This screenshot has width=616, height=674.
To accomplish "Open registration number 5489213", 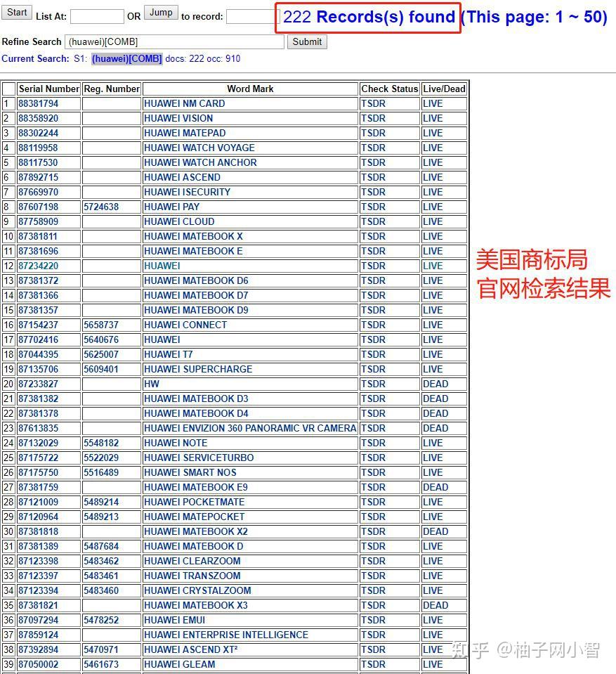I will coord(101,517).
